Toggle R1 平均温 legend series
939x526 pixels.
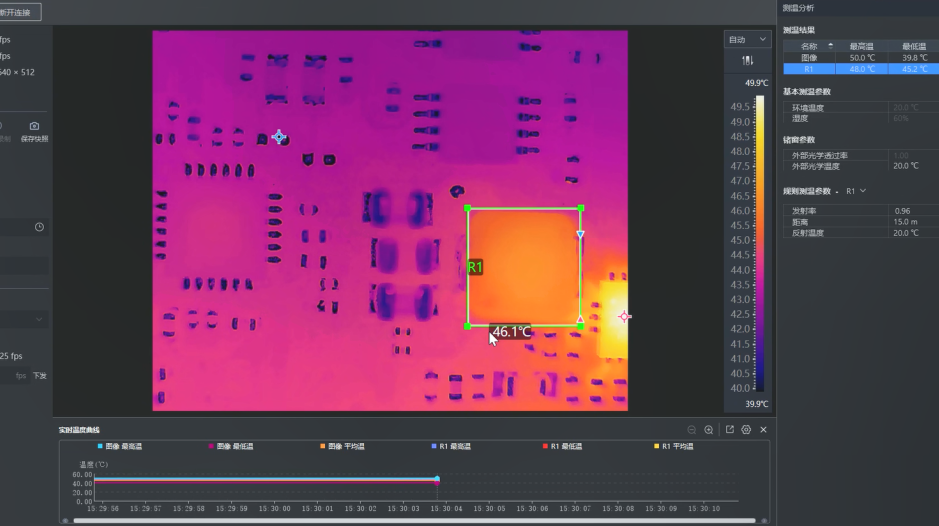pos(674,446)
